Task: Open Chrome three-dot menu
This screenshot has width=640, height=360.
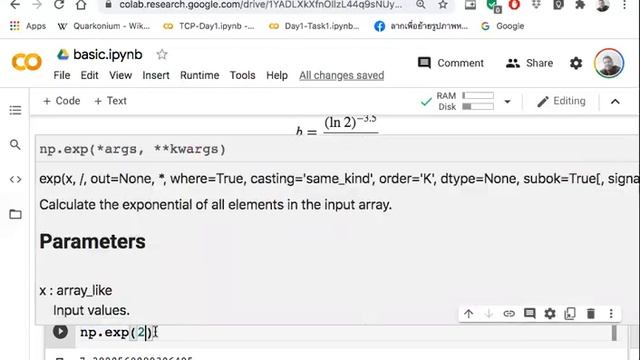Action: [624, 5]
